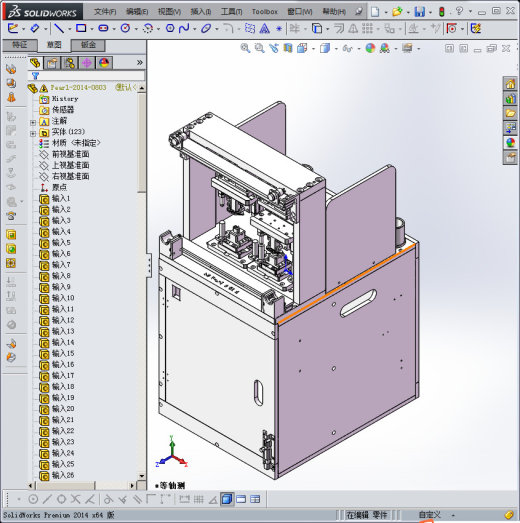520x523 pixels.
Task: Select 前视基准面 in tree
Action: [70, 154]
